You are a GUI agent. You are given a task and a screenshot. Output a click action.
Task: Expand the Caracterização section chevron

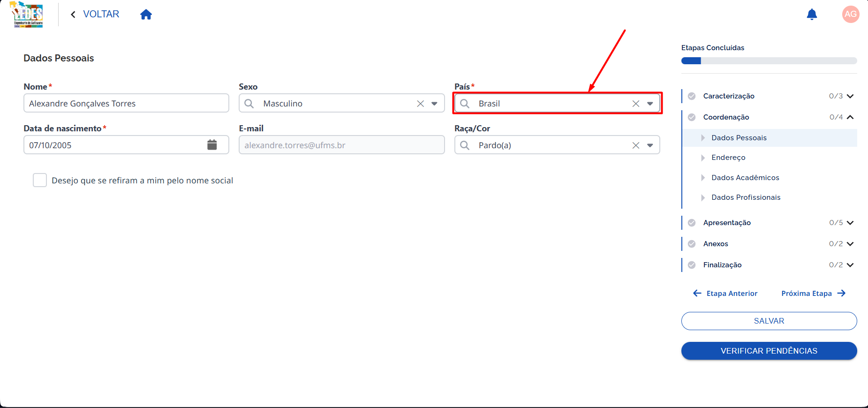pos(850,96)
